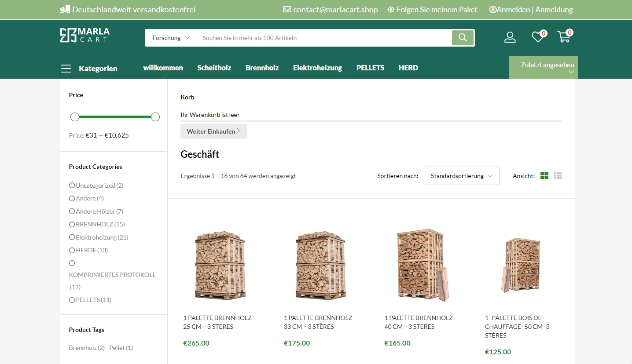Click the contact@marlacart.shop email link
Image resolution: width=632 pixels, height=364 pixels.
click(335, 10)
